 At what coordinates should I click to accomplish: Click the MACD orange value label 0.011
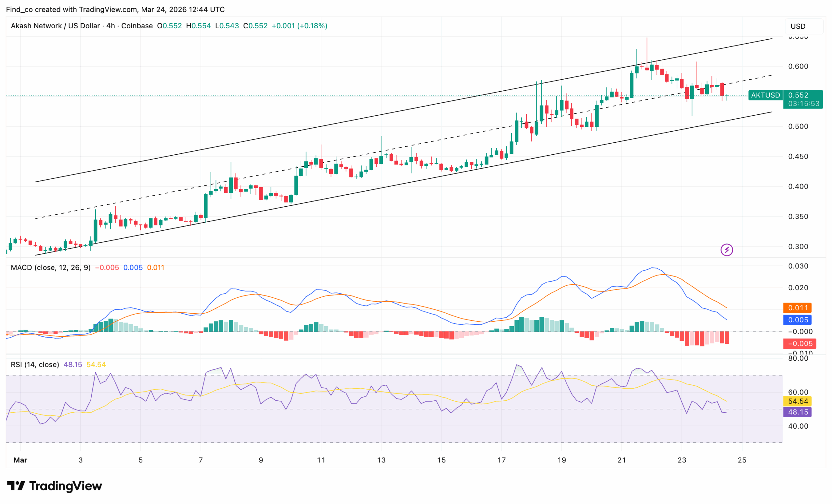pos(798,308)
